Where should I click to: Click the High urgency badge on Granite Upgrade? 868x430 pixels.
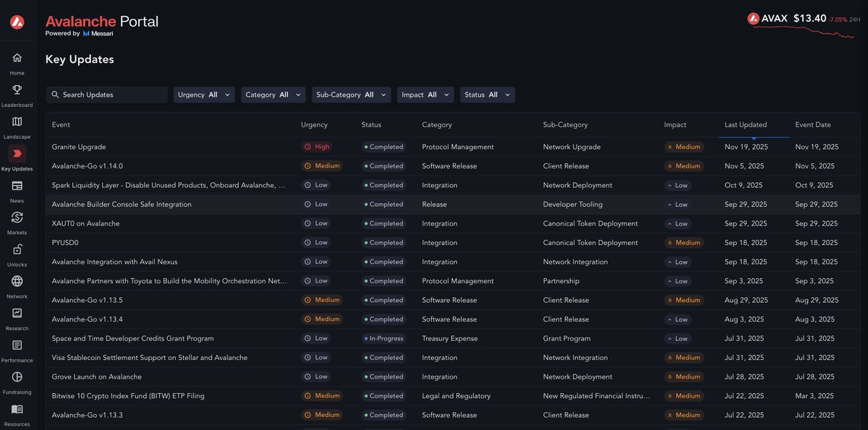tap(318, 147)
